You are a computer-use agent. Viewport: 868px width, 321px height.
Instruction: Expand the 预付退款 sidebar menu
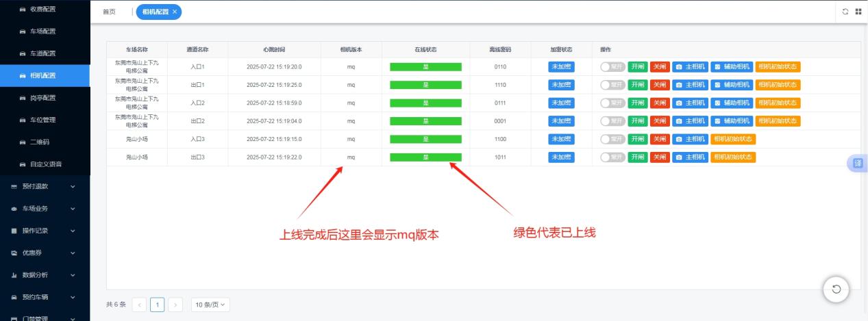pos(45,186)
